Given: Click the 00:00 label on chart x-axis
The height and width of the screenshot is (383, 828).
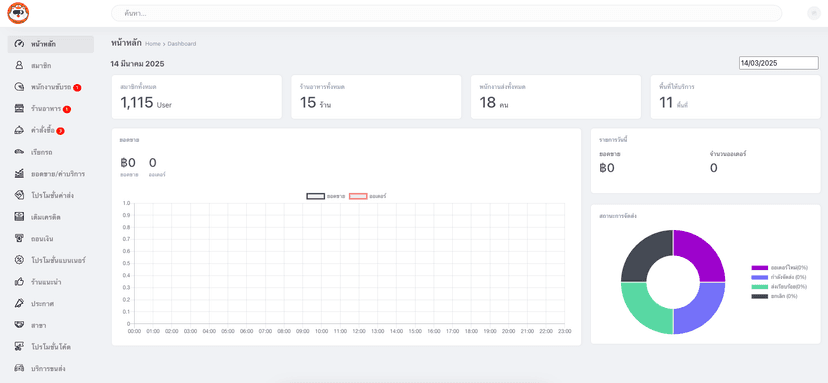Looking at the screenshot, I should [134, 331].
